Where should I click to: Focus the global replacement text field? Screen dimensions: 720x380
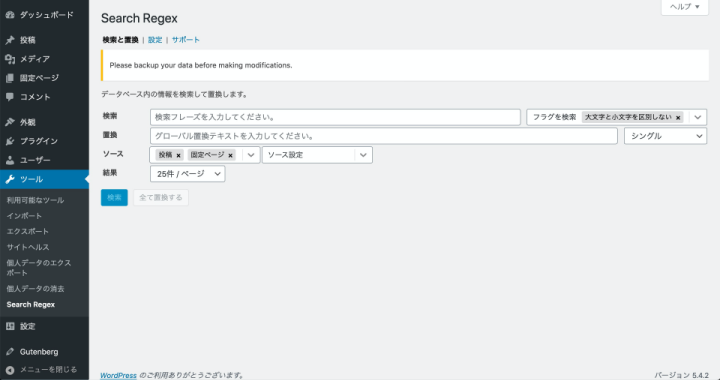384,136
